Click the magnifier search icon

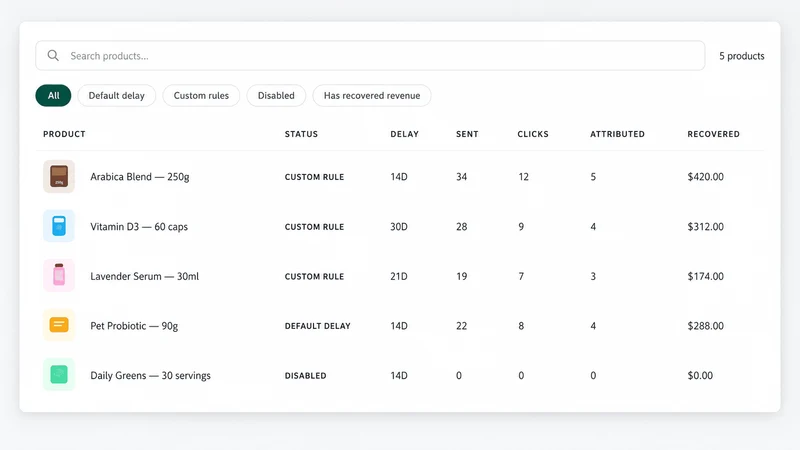(x=53, y=55)
